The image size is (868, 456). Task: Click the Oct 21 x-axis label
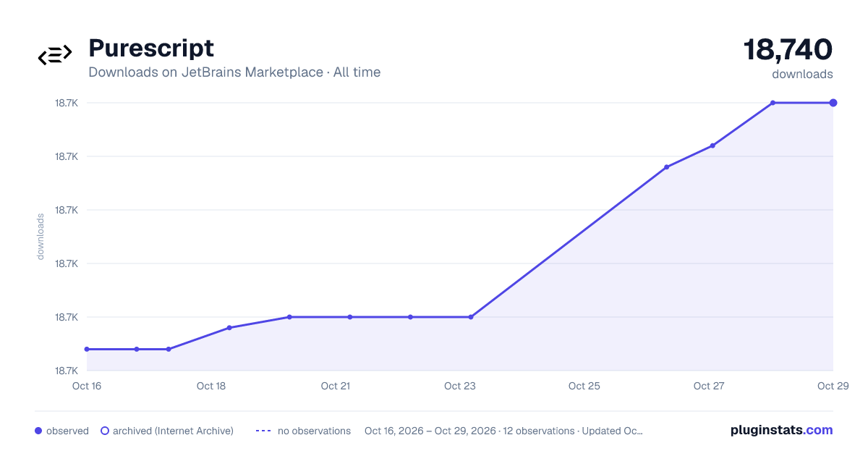click(336, 386)
